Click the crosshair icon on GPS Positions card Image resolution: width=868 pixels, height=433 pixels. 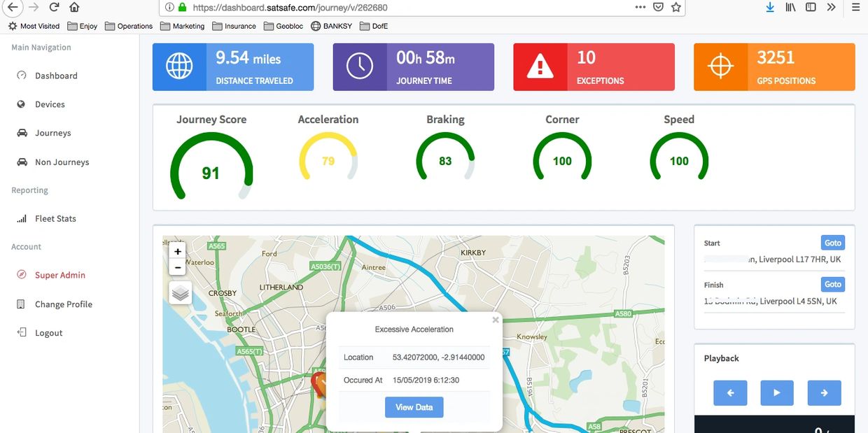(720, 66)
